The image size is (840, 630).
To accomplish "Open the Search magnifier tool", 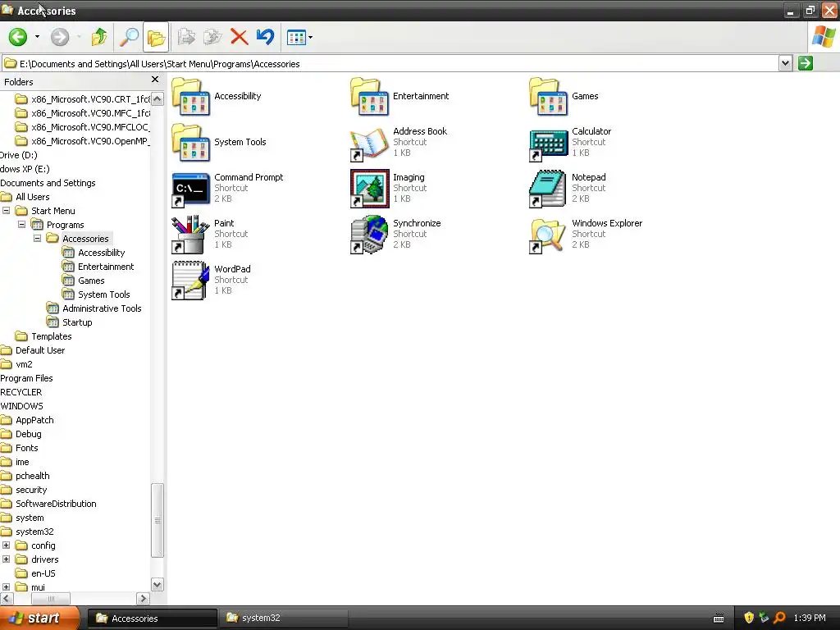I will tap(129, 37).
